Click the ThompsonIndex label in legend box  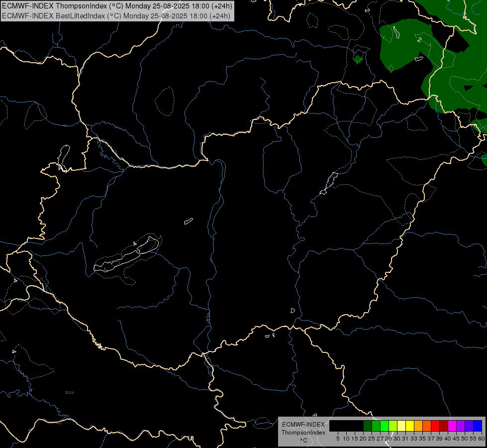pyautogui.click(x=303, y=433)
